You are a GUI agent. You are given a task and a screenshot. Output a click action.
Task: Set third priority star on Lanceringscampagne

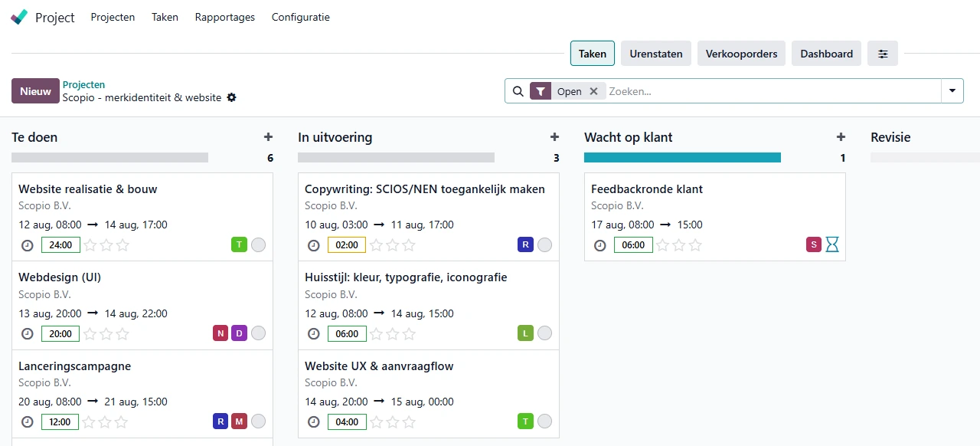coord(122,422)
